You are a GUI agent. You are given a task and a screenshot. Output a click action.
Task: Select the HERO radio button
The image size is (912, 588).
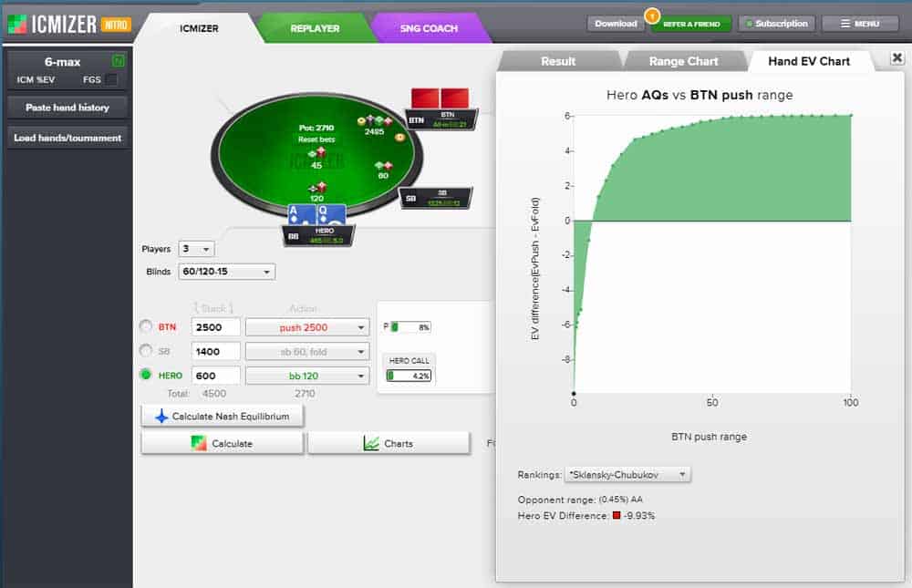[x=146, y=375]
